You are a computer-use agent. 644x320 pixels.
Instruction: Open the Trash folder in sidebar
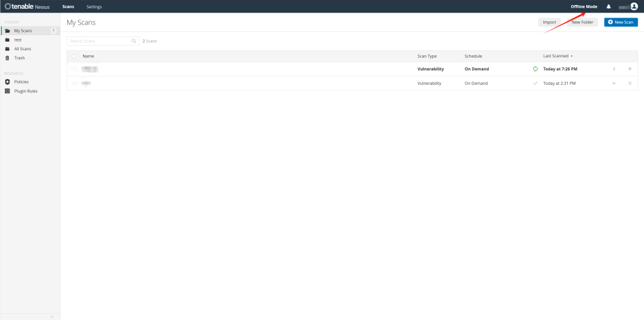click(19, 58)
